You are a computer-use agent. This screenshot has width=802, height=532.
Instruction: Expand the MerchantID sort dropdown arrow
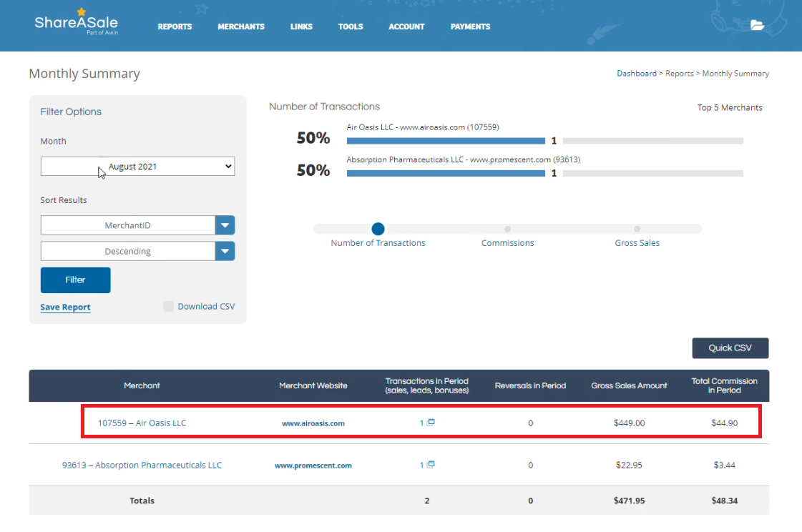[225, 225]
